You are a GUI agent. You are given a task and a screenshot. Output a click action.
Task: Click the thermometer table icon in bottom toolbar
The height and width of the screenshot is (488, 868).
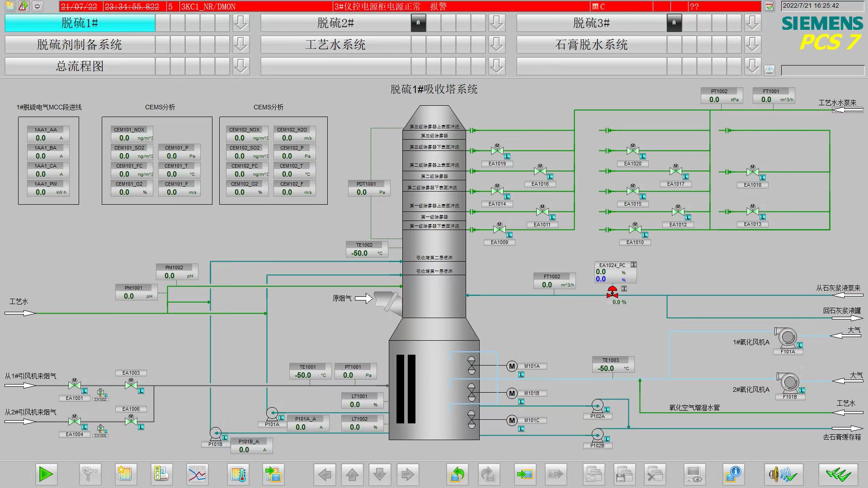pyautogui.click(x=238, y=474)
